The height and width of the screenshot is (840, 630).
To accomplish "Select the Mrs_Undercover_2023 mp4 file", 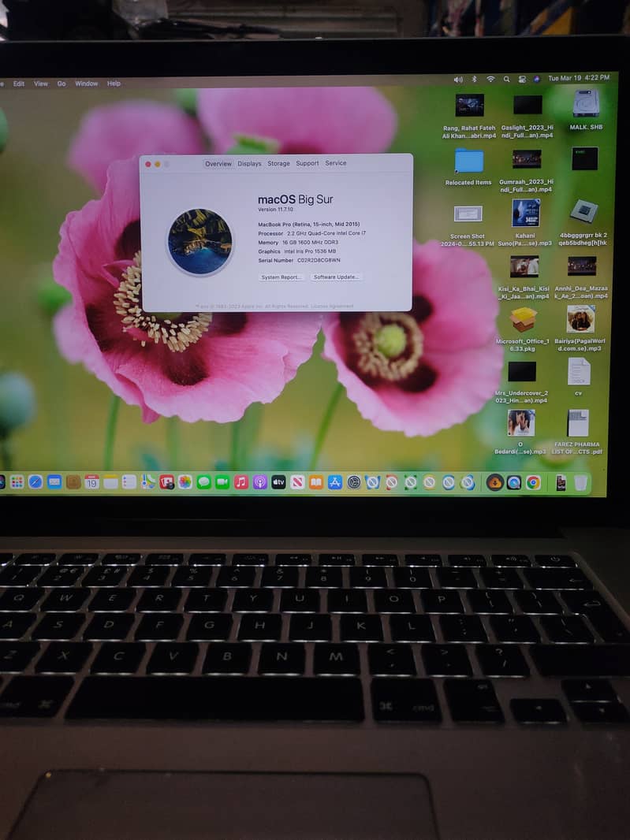I will coord(522,371).
